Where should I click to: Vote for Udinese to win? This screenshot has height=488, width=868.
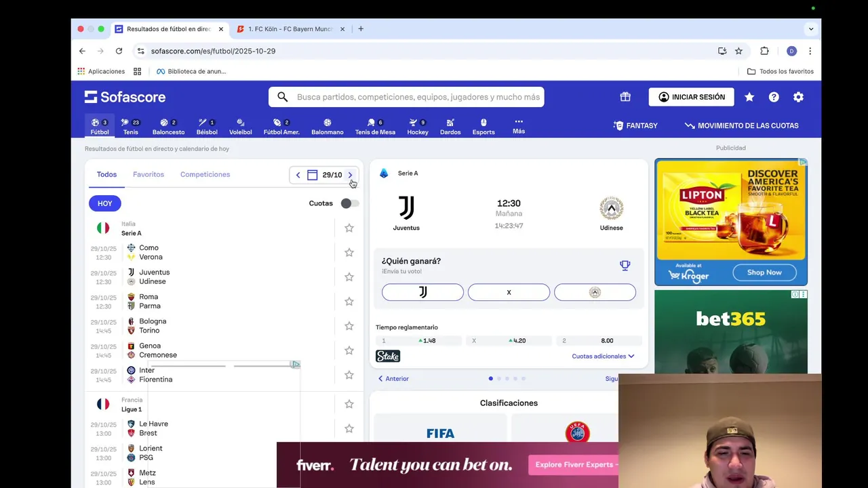pos(595,292)
